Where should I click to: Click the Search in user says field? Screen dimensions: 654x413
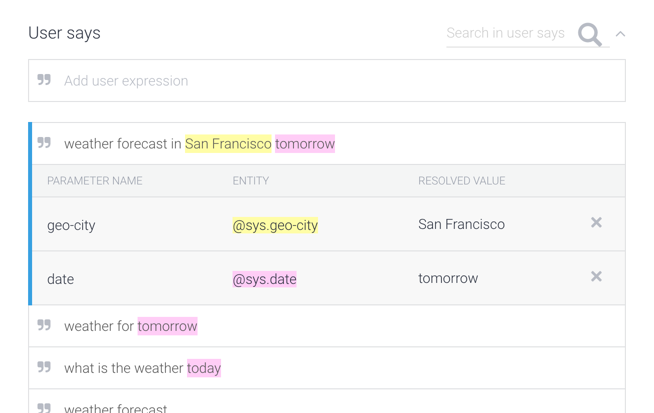coord(505,33)
